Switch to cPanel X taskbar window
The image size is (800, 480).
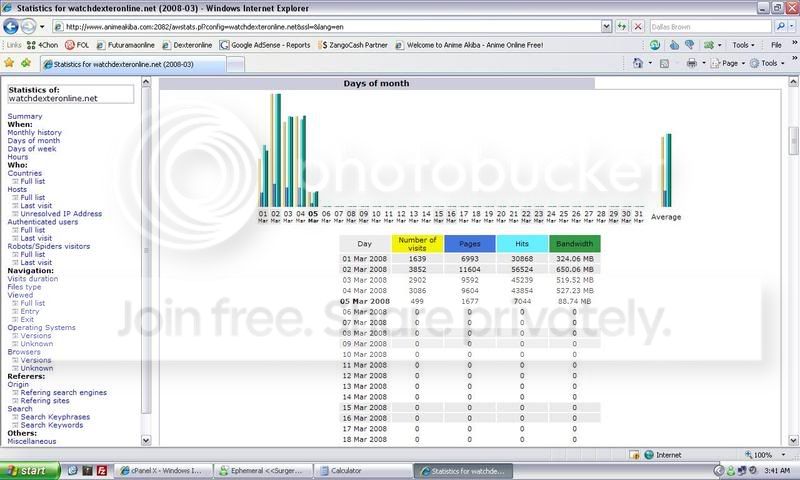162,471
